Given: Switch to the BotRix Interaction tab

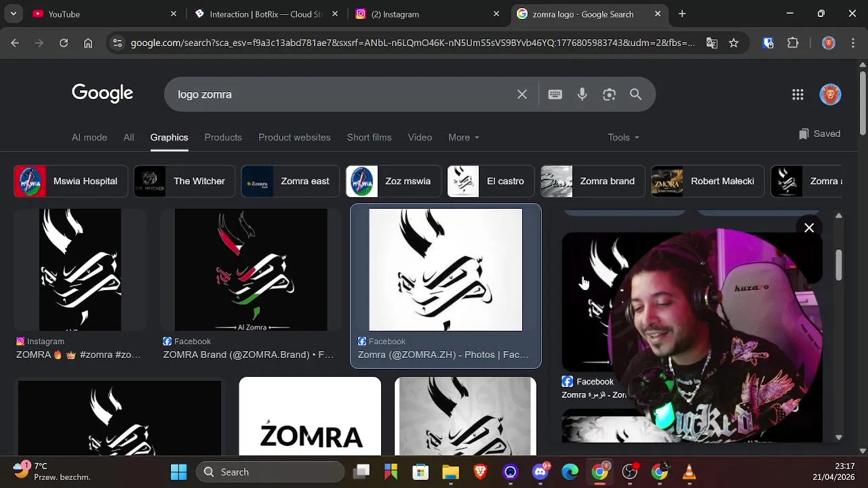Looking at the screenshot, I should 266,14.
